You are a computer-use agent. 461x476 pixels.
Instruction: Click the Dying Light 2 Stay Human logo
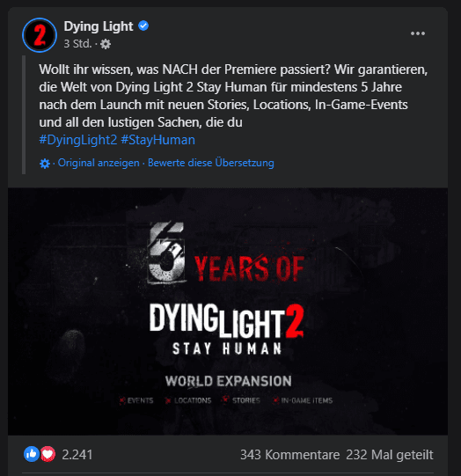click(x=227, y=329)
